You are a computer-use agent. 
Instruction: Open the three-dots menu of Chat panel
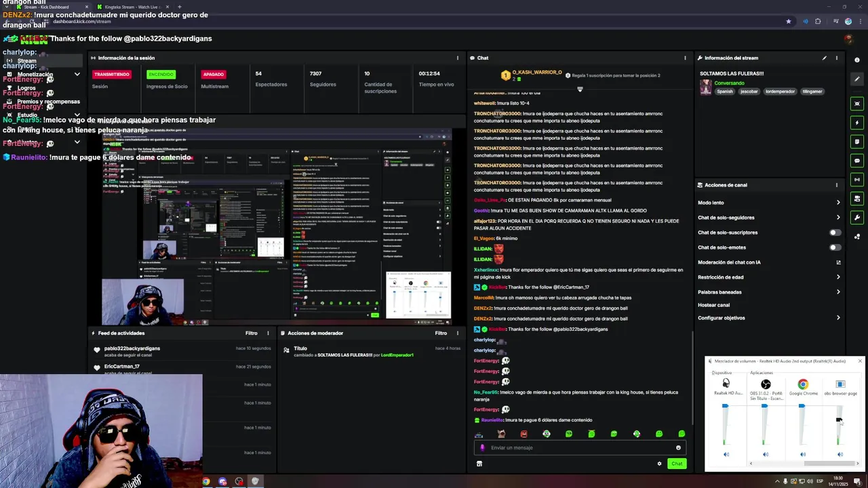coord(685,58)
